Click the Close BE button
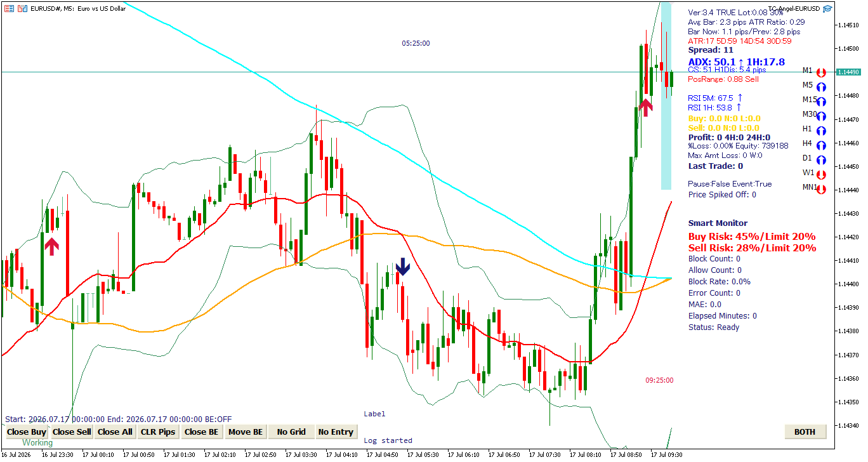The width and height of the screenshot is (868, 462). (x=202, y=432)
